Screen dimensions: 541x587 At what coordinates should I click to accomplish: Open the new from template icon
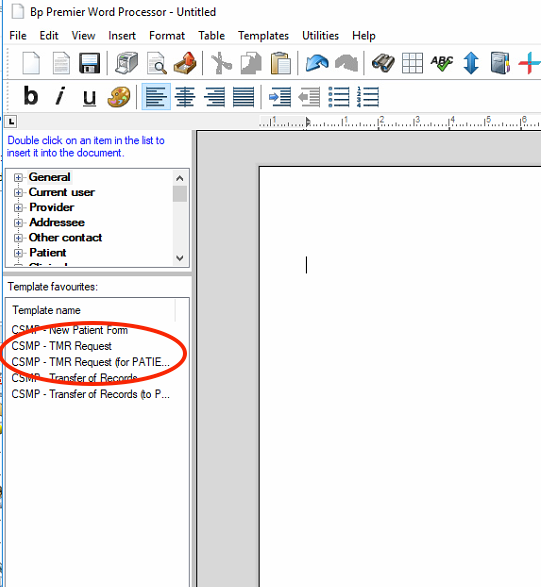coord(61,63)
